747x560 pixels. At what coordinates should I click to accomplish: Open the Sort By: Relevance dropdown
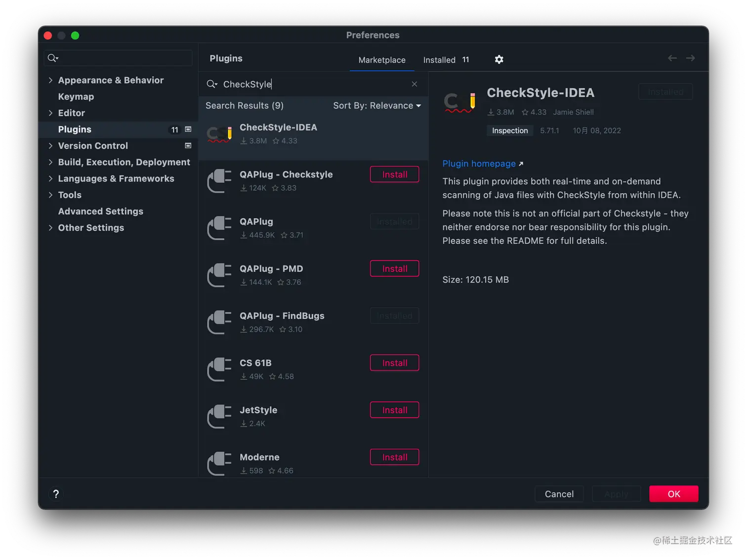377,106
